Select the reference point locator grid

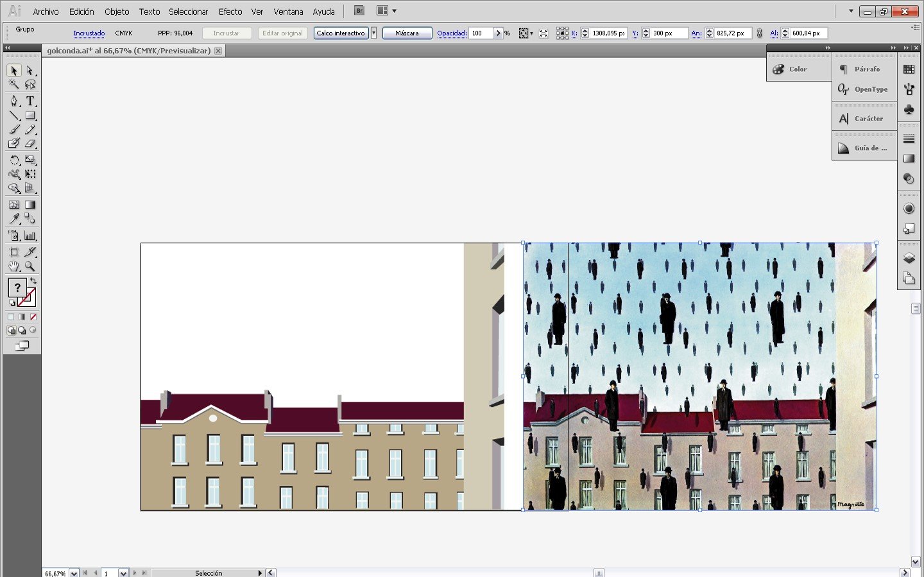click(x=562, y=33)
